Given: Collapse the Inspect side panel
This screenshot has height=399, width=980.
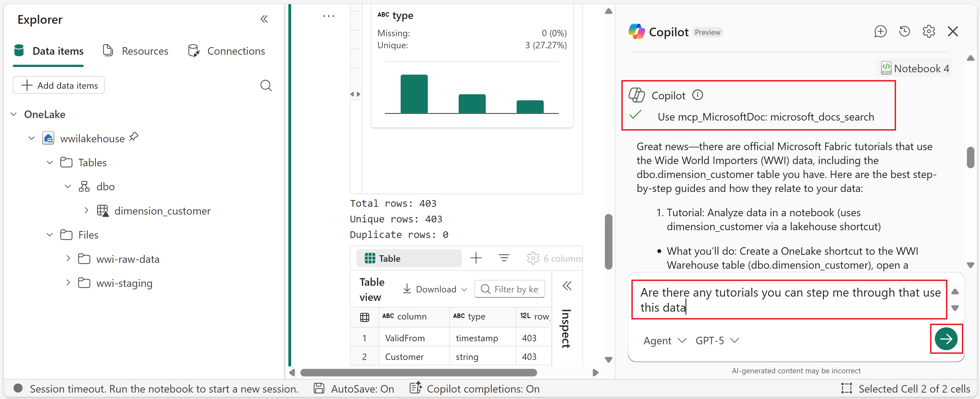Looking at the screenshot, I should [567, 286].
